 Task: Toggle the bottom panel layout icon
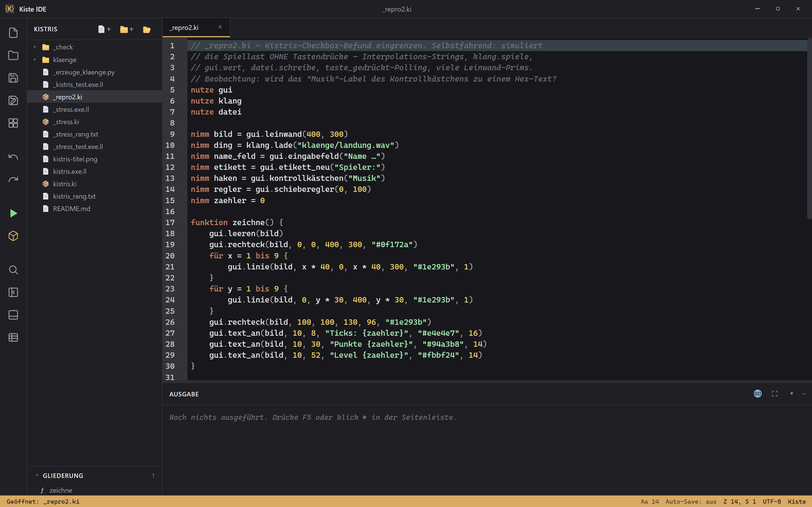[14, 315]
